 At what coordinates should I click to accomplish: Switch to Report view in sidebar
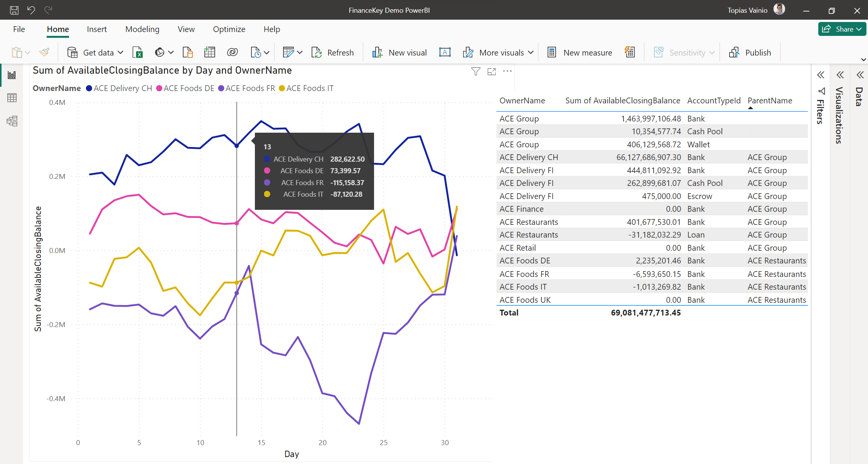12,75
